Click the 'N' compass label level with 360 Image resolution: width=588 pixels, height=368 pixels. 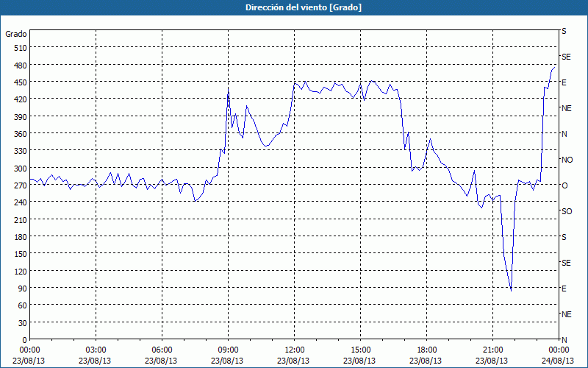coord(564,134)
